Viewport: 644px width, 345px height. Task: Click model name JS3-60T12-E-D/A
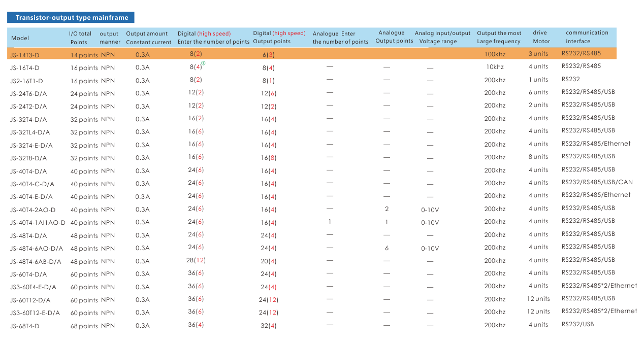click(x=35, y=313)
